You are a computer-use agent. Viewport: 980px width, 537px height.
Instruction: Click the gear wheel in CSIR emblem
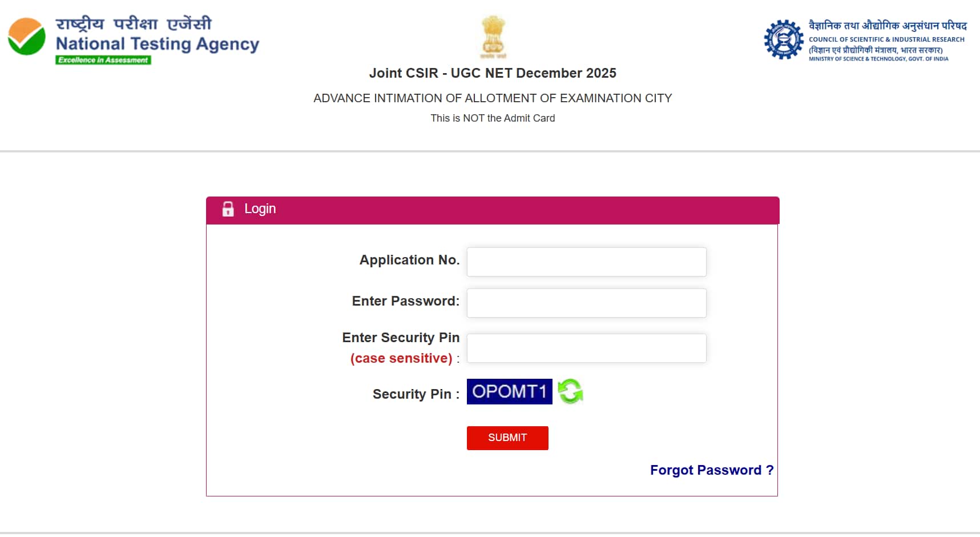tap(783, 39)
